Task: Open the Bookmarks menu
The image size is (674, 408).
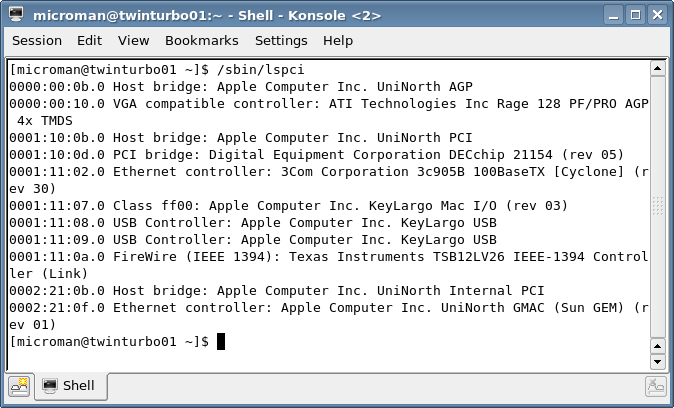Action: (x=202, y=40)
